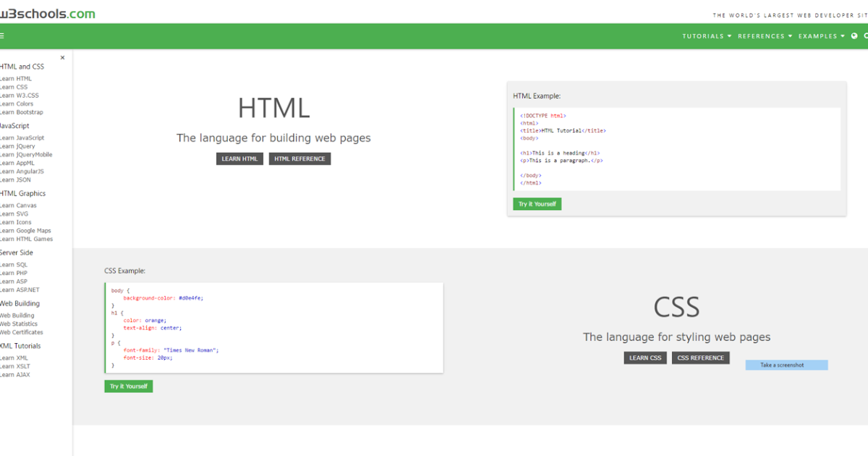Open the sidebar hamburger menu
Image resolution: width=868 pixels, height=456 pixels.
(3, 35)
